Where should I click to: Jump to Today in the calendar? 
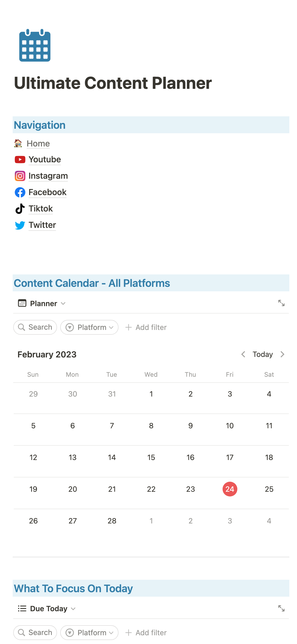pyautogui.click(x=262, y=354)
